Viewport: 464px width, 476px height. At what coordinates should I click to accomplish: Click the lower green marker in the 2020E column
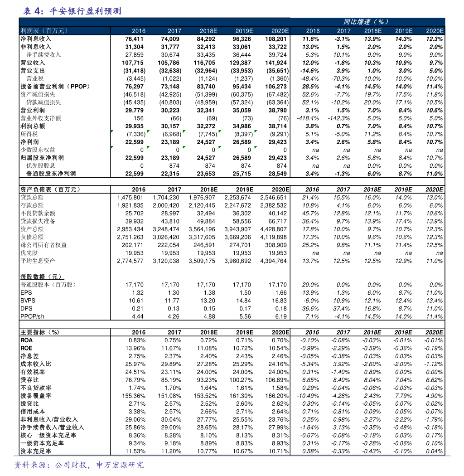(x=256, y=147)
